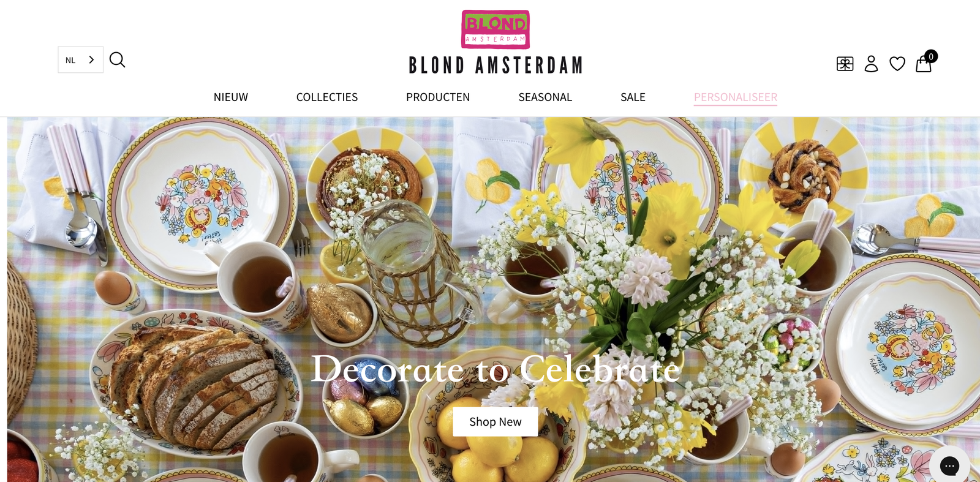This screenshot has width=980, height=482.
Task: Visit the SALE page
Action: tap(633, 97)
